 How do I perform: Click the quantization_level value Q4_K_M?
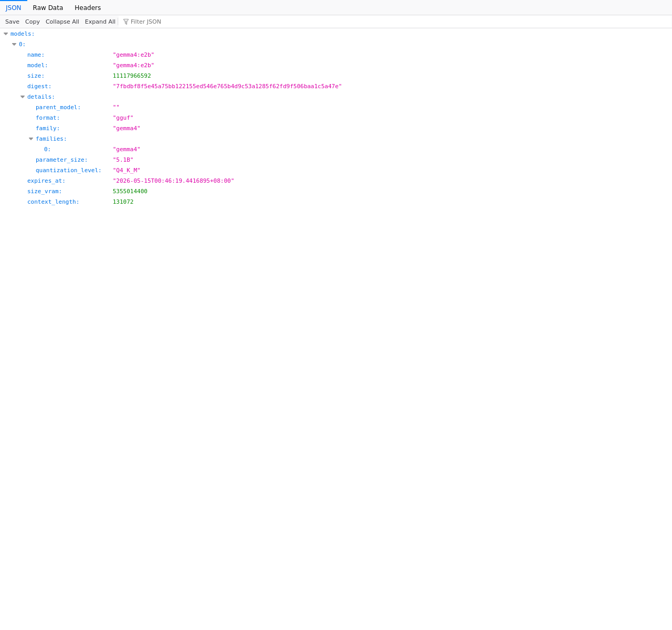tap(127, 171)
